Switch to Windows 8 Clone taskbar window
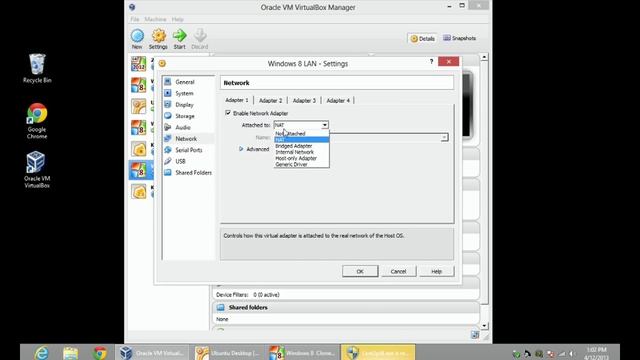Viewport: 640px width, 360px height. coord(302,353)
